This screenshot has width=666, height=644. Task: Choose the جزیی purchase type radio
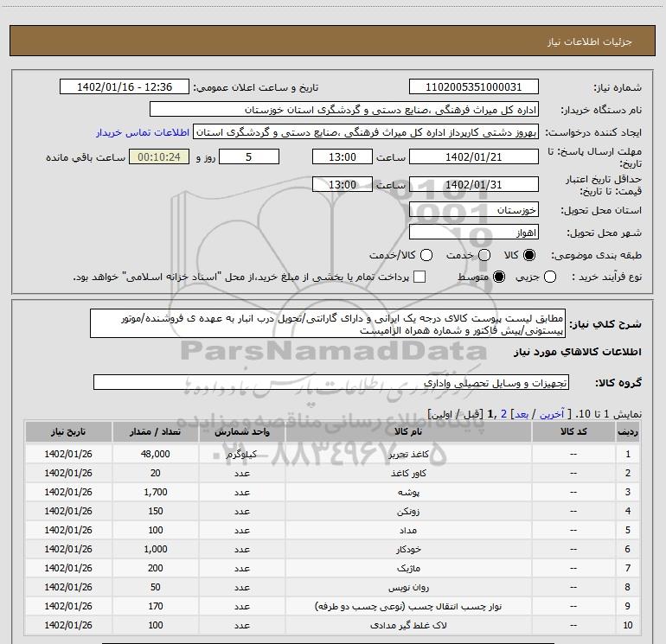coord(550,277)
